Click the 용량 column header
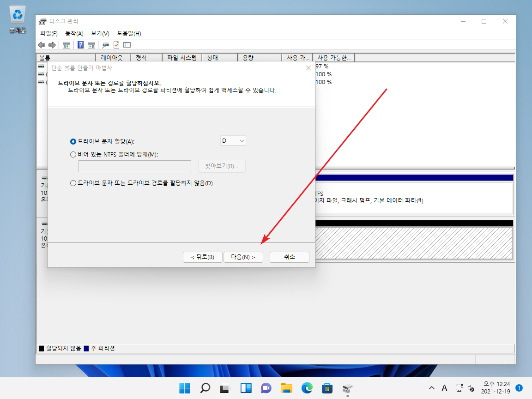Image resolution: width=532 pixels, height=399 pixels. (260, 58)
